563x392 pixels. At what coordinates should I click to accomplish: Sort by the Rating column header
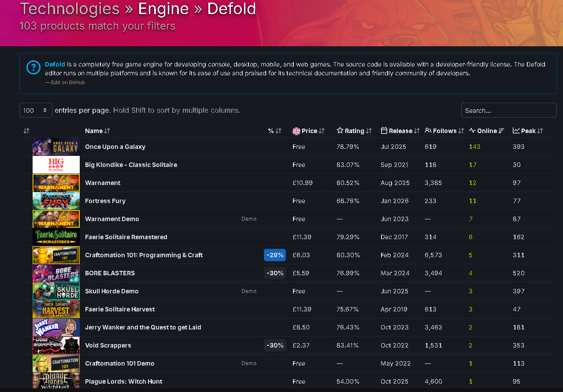354,131
